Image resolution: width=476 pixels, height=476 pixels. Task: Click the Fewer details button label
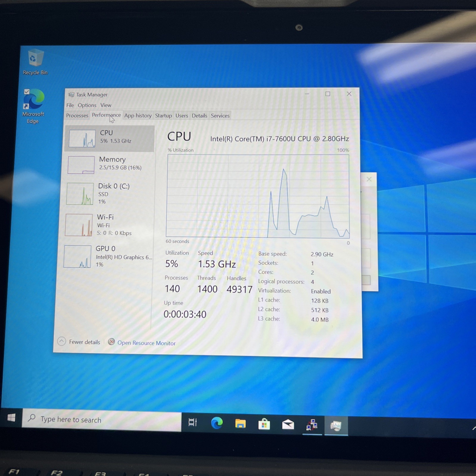point(84,342)
